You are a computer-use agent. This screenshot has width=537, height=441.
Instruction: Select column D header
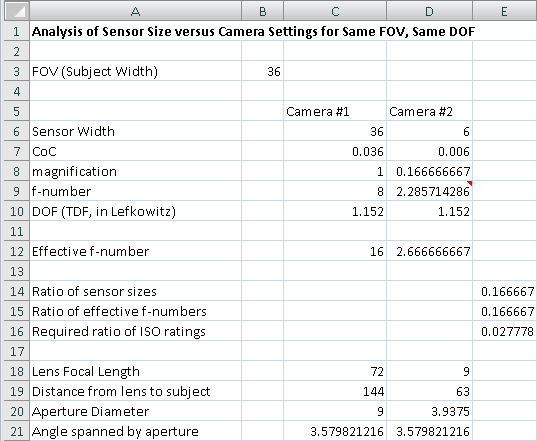click(x=430, y=11)
